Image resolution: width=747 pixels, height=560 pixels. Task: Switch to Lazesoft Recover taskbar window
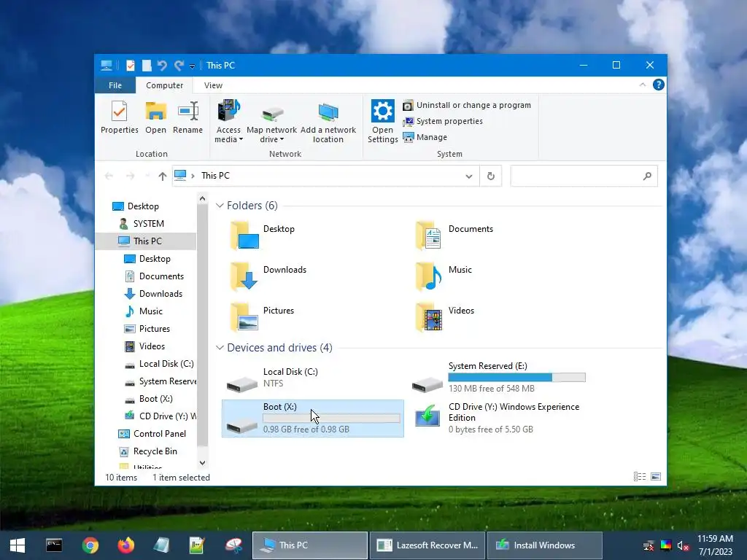[x=427, y=545]
